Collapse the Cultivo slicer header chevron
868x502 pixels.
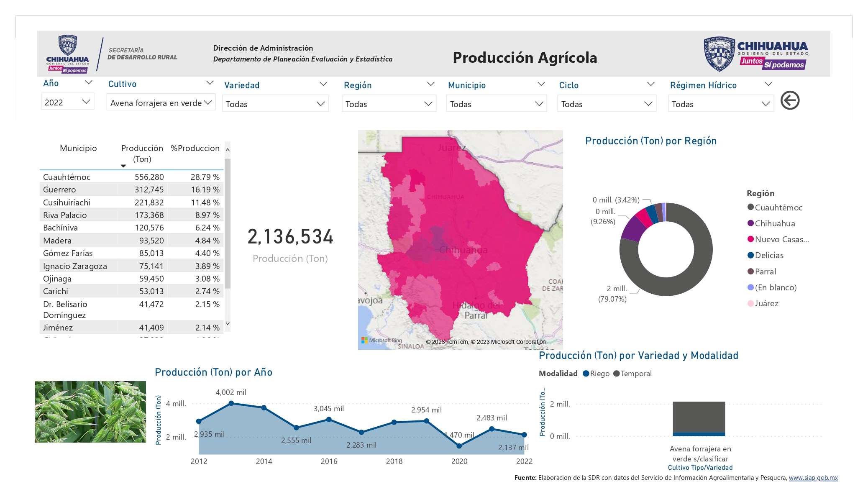click(210, 83)
